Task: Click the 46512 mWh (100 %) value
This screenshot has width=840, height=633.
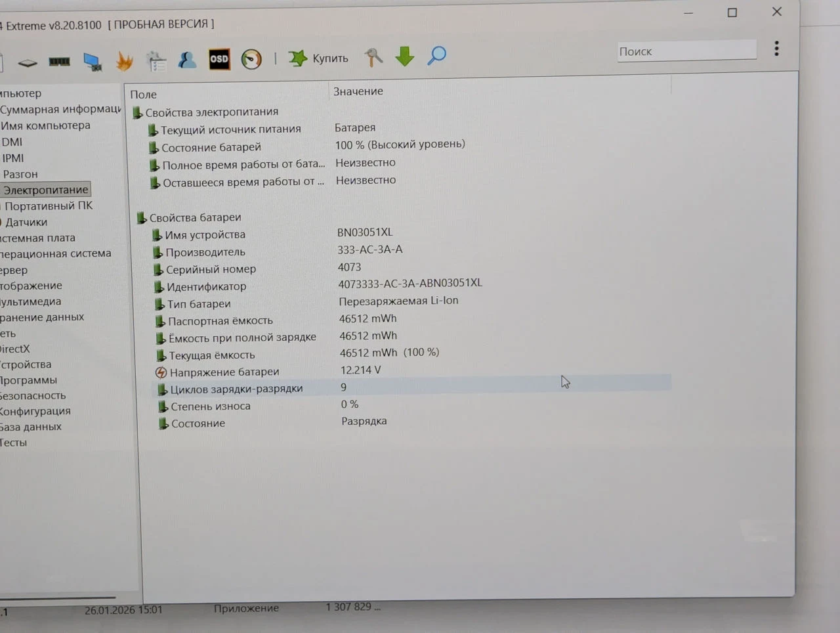Action: [390, 353]
